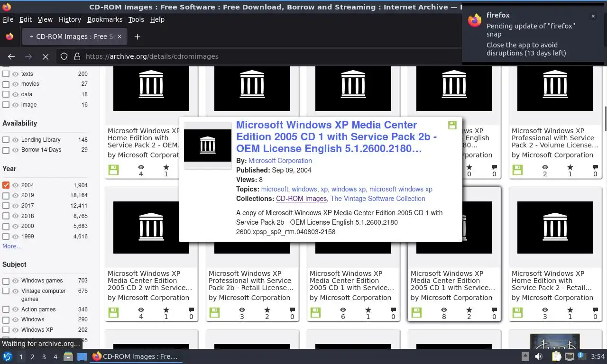Open the View menu
The width and height of the screenshot is (607, 364).
tap(45, 19)
